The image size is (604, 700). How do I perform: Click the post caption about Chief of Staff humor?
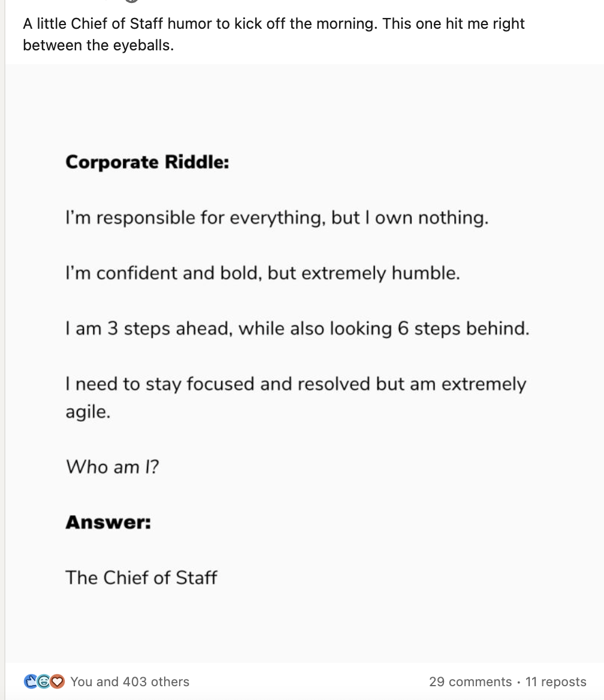click(x=274, y=34)
